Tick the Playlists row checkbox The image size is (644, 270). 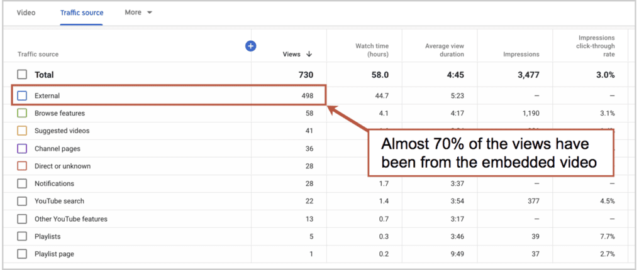pos(22,236)
